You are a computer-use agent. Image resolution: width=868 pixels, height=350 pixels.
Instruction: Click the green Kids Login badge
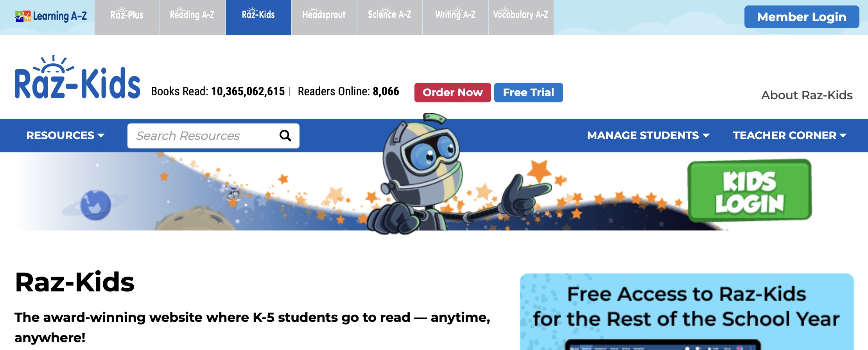(x=750, y=191)
